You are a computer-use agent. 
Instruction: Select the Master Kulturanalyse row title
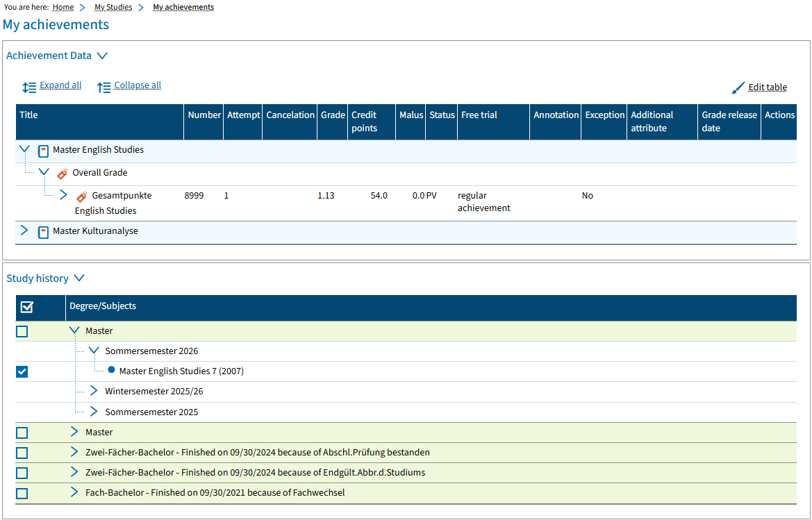pyautogui.click(x=95, y=230)
